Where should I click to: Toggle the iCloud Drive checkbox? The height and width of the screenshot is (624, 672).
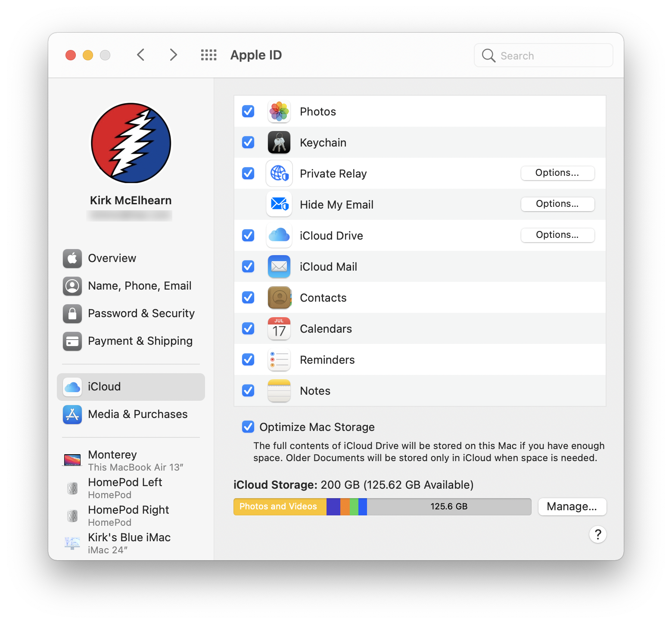[x=248, y=235]
